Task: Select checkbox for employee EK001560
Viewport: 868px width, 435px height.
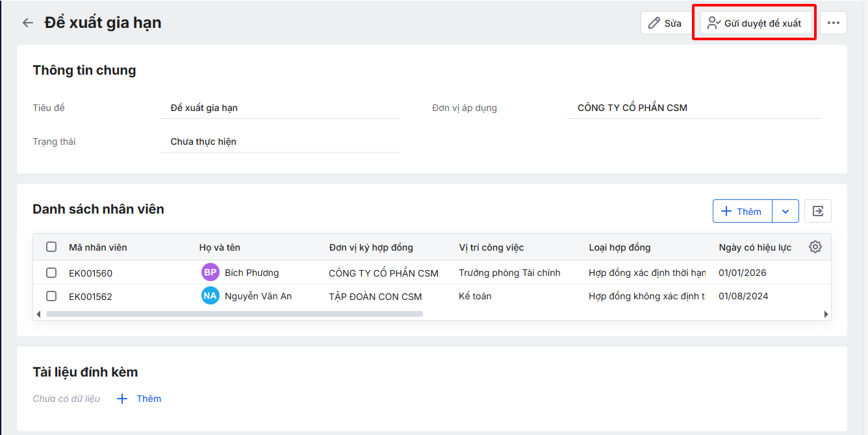Action: coord(51,273)
